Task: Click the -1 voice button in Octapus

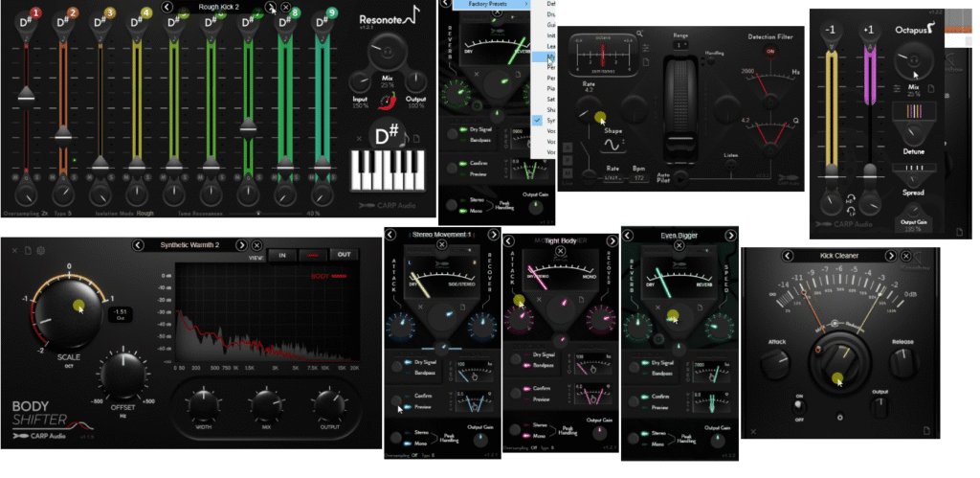Action: (x=831, y=32)
